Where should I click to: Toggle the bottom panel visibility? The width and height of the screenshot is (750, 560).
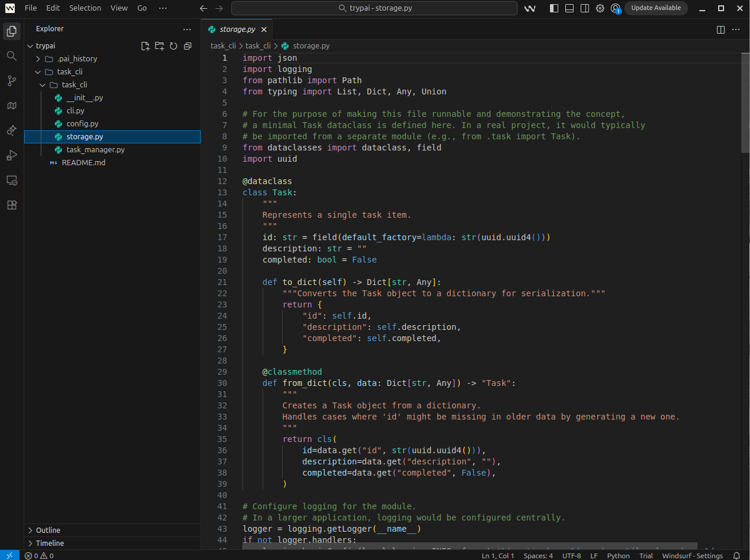pyautogui.click(x=569, y=8)
